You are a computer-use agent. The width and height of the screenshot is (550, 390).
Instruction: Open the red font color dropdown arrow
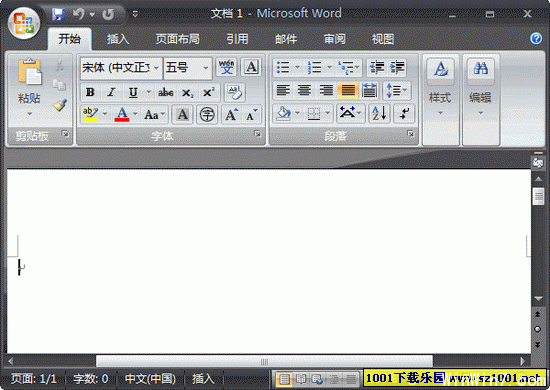(x=135, y=114)
